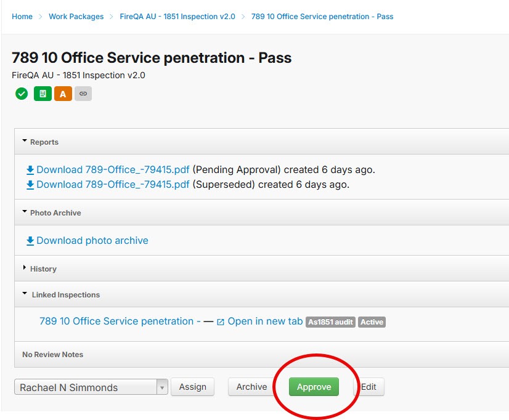Click the green checkmark status icon
The width and height of the screenshot is (509, 420).
[x=22, y=94]
